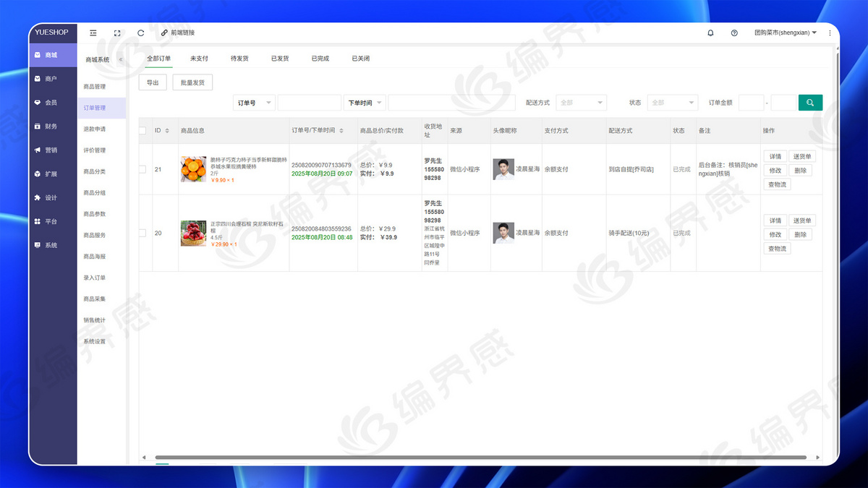The height and width of the screenshot is (488, 868).
Task: Open 商品管理 in the submenu
Action: [x=95, y=87]
